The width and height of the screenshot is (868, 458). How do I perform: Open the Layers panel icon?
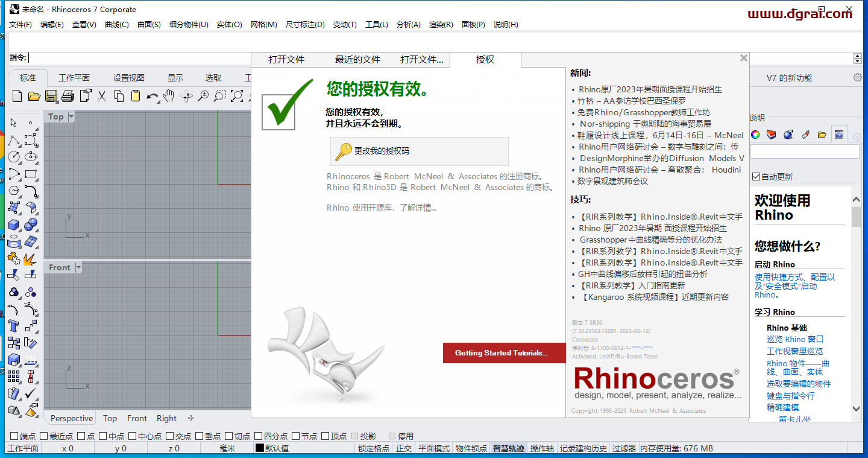tap(771, 134)
